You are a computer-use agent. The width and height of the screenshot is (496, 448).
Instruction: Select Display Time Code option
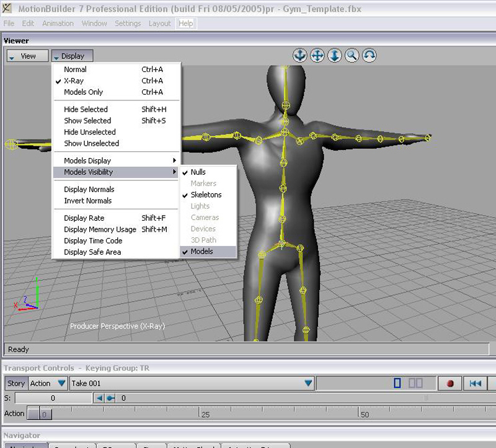(x=93, y=241)
